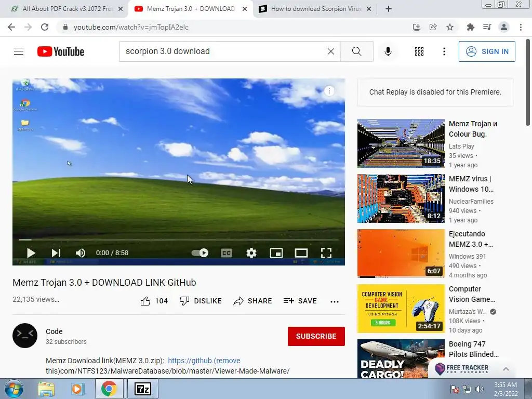Screen dimensions: 532x399
Task: Click the page vertical scrollbar
Action: pyautogui.click(x=528, y=83)
